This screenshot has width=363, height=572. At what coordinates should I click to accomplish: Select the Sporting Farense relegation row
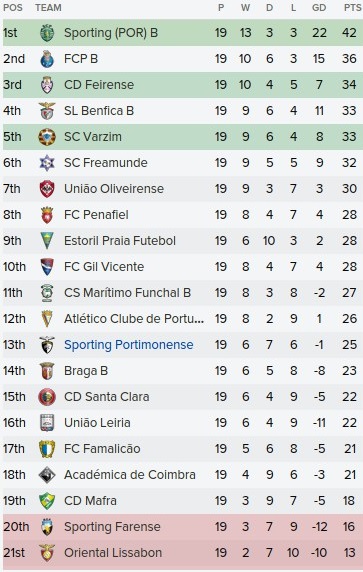pyautogui.click(x=183, y=527)
